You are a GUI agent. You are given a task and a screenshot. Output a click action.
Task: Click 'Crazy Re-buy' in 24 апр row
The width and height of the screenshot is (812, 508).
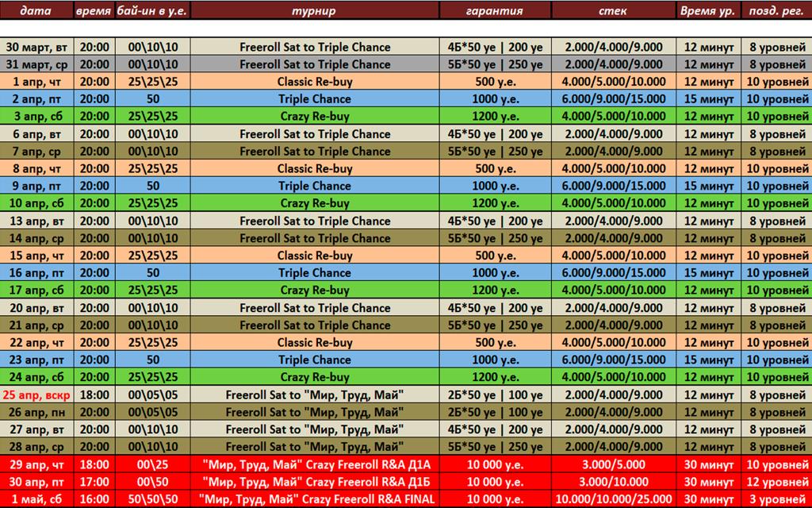pos(315,377)
